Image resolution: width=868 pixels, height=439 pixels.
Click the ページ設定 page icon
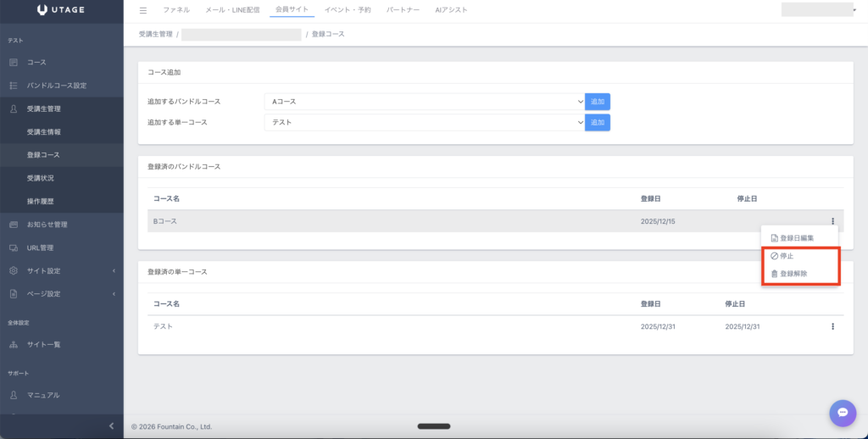pyautogui.click(x=14, y=294)
